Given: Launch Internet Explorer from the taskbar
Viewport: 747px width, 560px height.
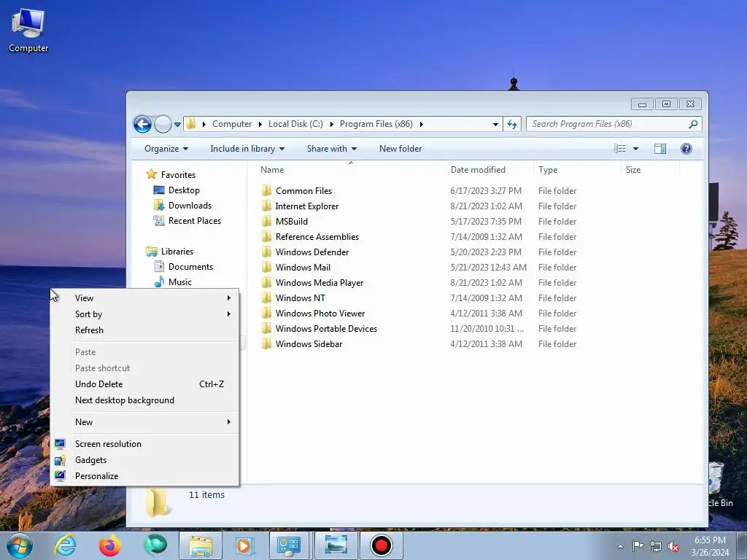Looking at the screenshot, I should pyautogui.click(x=65, y=545).
